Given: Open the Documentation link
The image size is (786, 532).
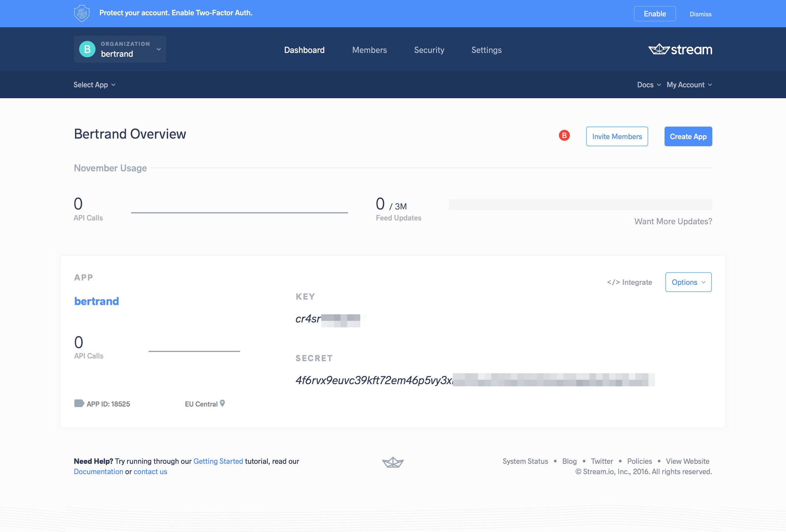Looking at the screenshot, I should [99, 472].
